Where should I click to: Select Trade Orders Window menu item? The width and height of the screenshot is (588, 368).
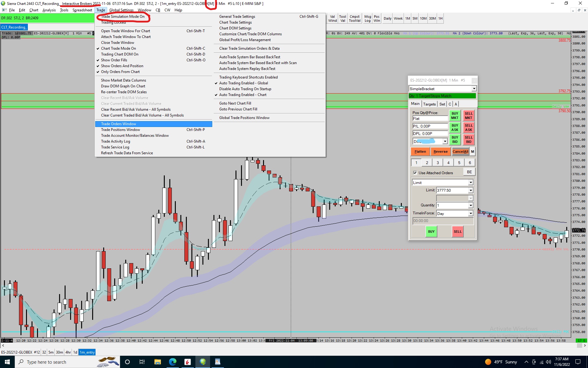click(119, 124)
